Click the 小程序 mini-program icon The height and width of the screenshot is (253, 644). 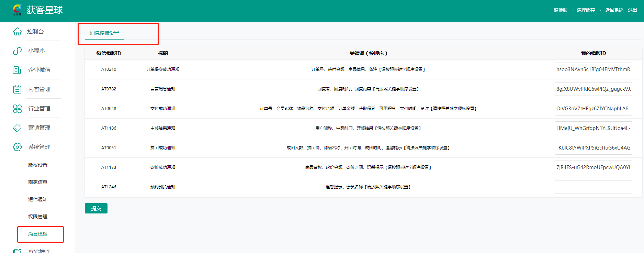pos(17,51)
